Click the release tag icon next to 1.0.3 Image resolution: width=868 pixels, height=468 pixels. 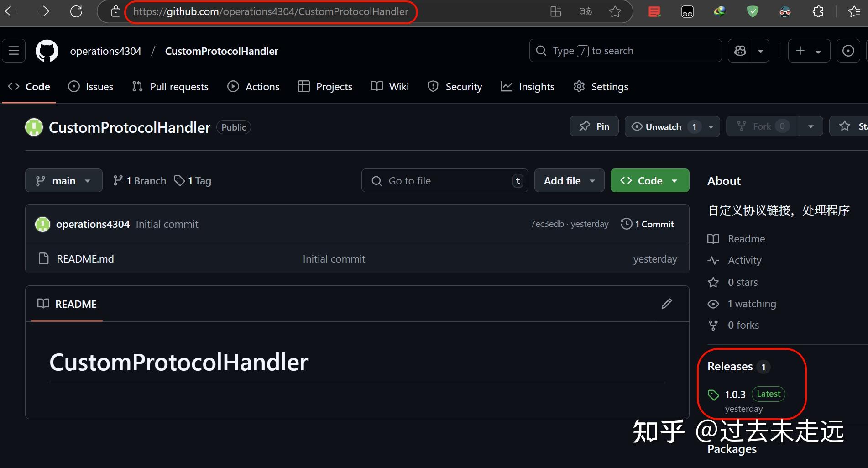point(713,394)
